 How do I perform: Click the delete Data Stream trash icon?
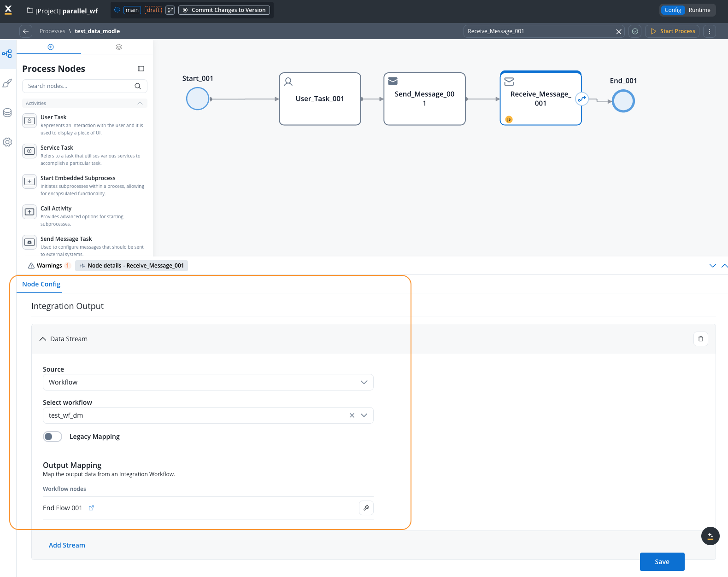700,339
